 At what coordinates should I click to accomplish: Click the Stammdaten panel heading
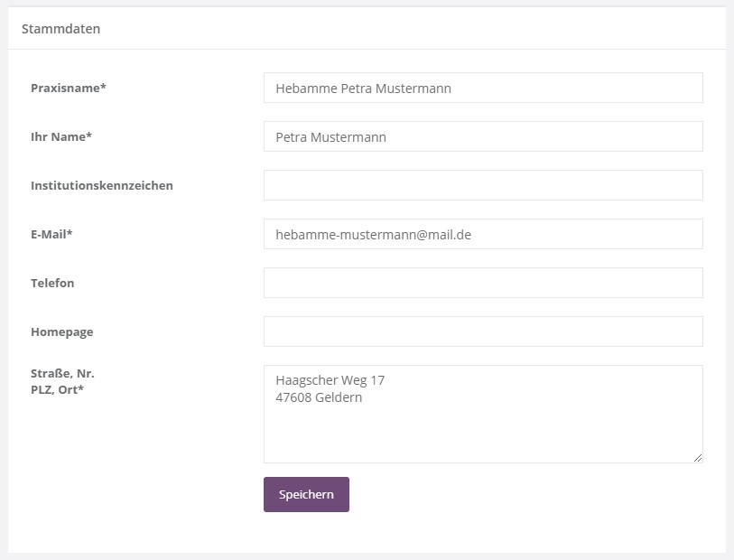pyautogui.click(x=60, y=29)
